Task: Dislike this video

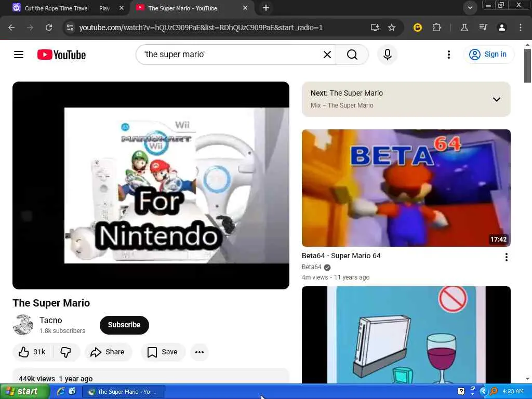Action: coord(66,352)
